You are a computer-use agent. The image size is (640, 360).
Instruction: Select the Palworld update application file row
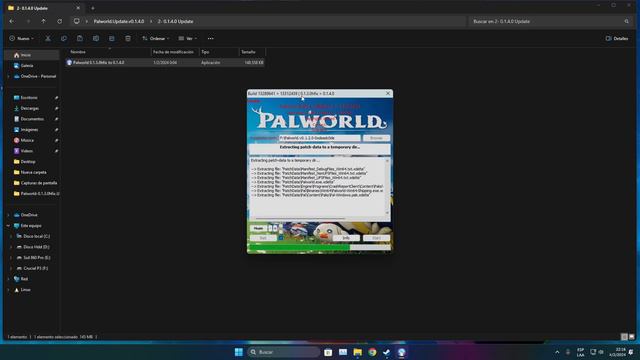pyautogui.click(x=165, y=62)
